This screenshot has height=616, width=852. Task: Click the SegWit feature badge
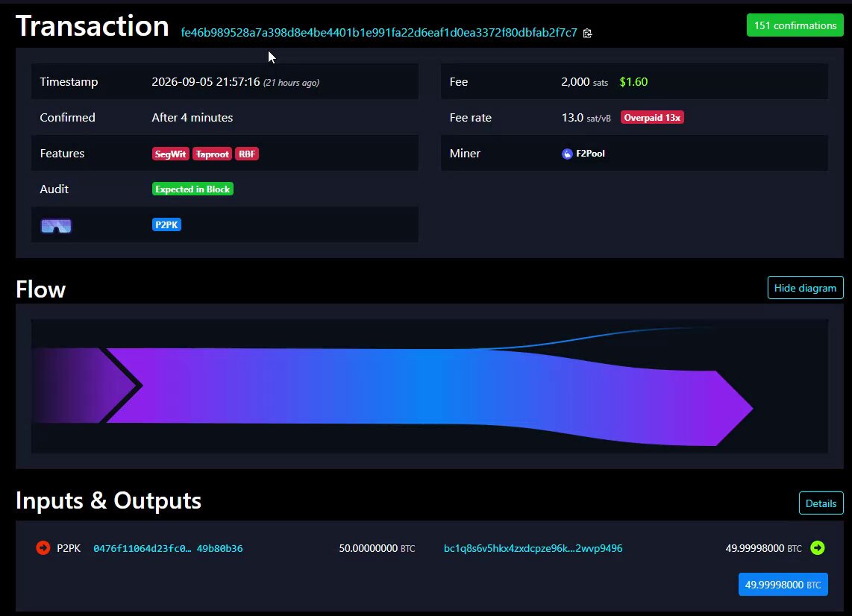click(171, 154)
